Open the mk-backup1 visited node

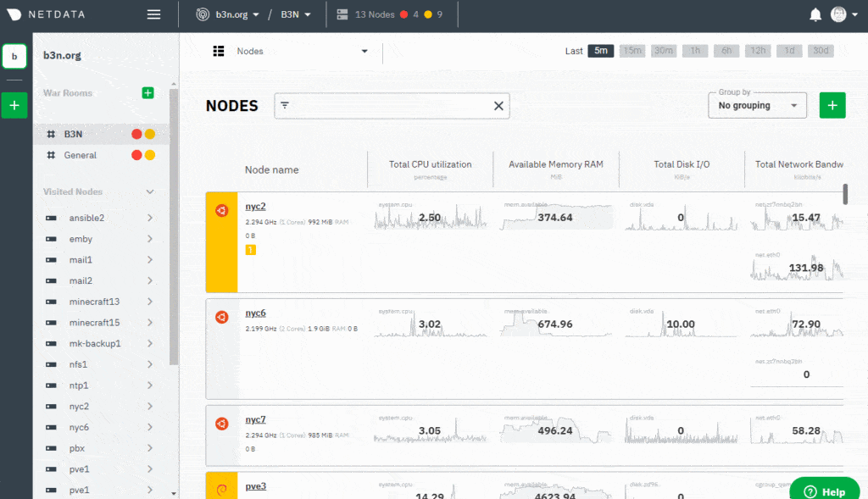(x=95, y=344)
